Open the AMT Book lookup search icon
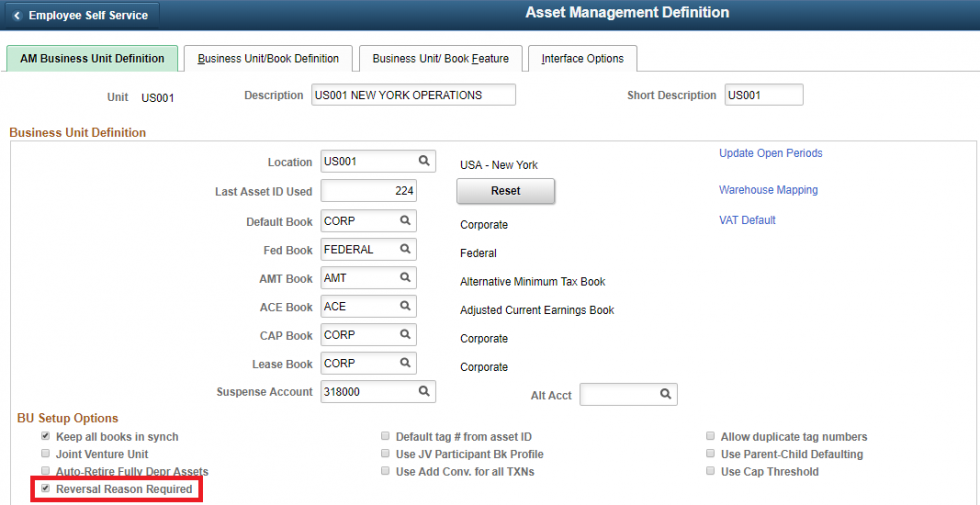This screenshot has width=980, height=505. (406, 278)
